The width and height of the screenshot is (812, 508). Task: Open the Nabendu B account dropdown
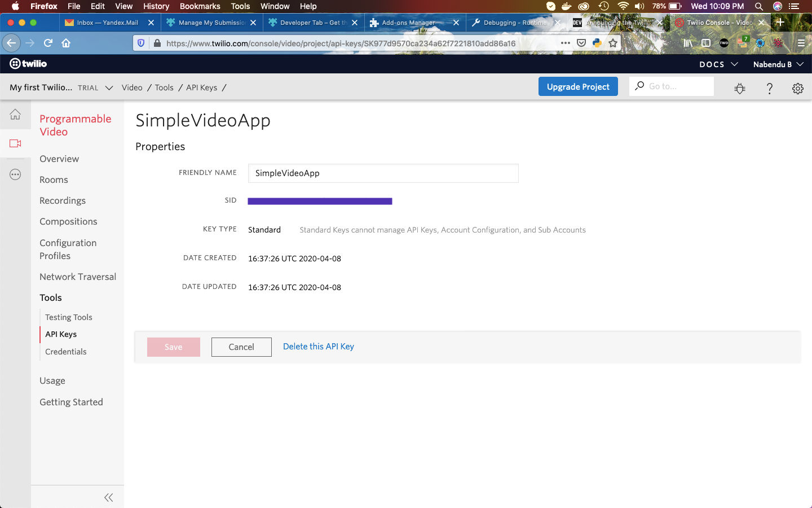[x=778, y=64]
